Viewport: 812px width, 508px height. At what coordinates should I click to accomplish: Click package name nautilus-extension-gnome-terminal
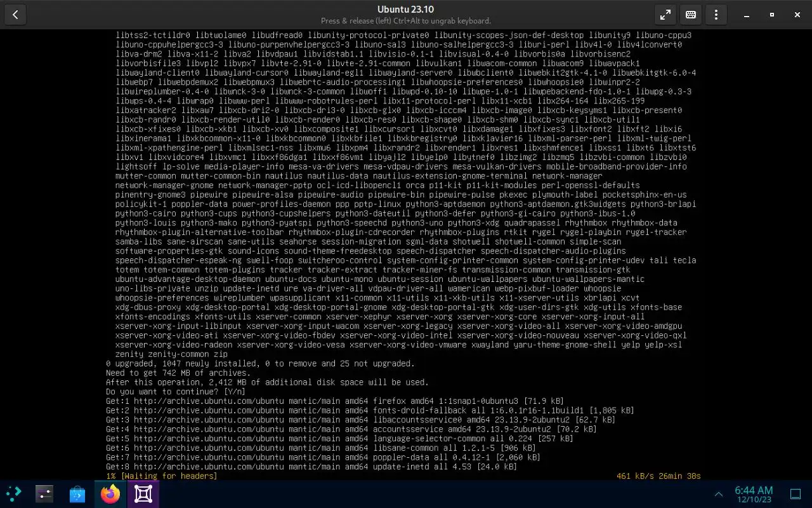pos(450,176)
